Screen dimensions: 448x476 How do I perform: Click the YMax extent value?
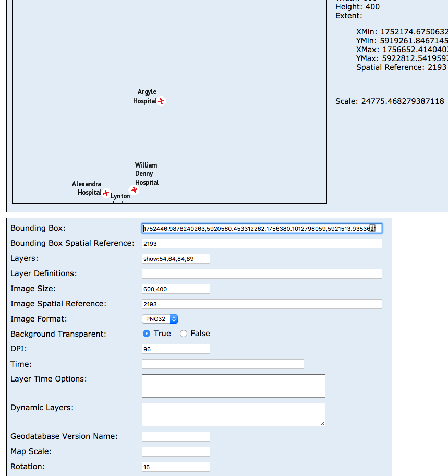[x=415, y=58]
